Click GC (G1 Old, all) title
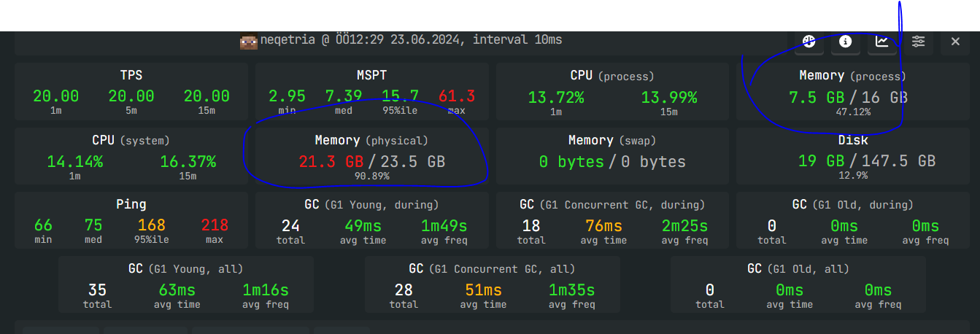Screen dimensions: 980x334 coord(798,269)
